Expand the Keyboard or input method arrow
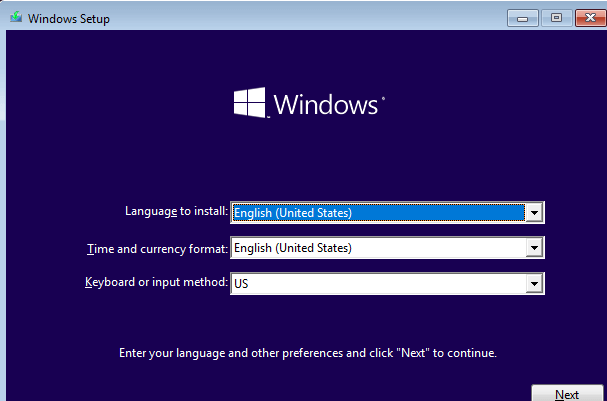This screenshot has width=607, height=401. (x=535, y=284)
